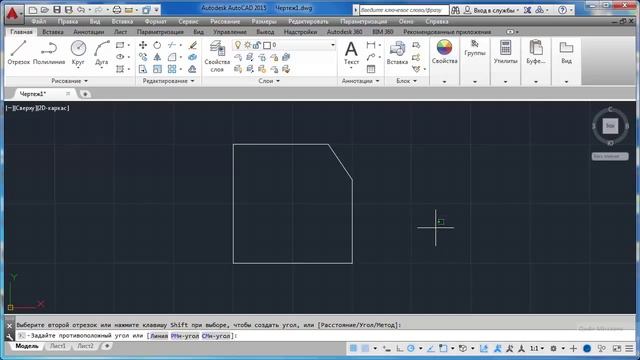The height and width of the screenshot is (360, 640).
Task: Click the Свойства color wheel
Action: [444, 47]
